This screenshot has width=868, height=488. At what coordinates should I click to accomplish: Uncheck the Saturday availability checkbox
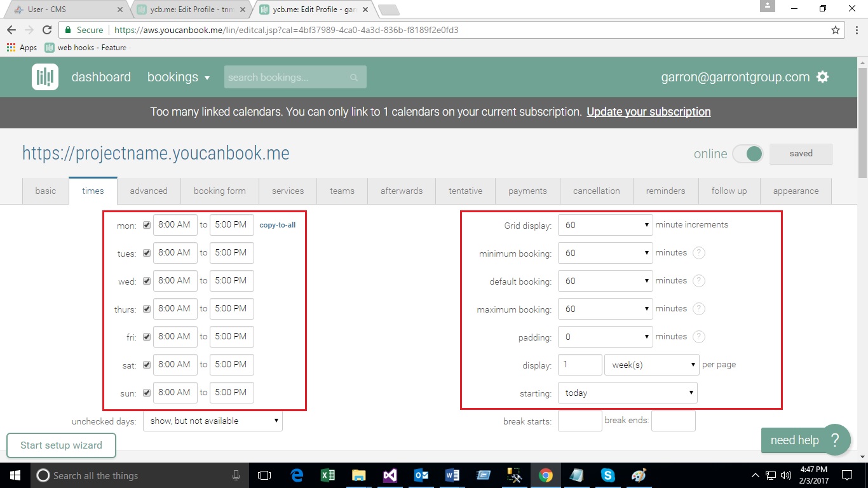tap(147, 365)
